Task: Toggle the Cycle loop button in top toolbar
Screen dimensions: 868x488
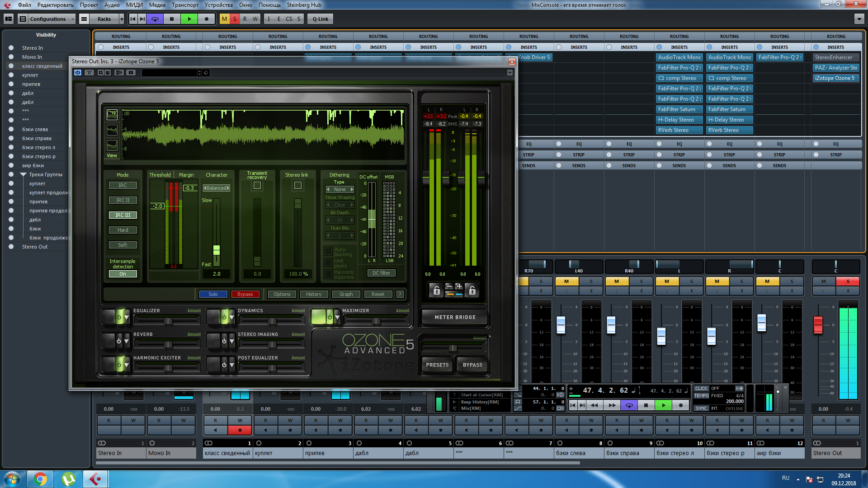Action: pos(155,19)
